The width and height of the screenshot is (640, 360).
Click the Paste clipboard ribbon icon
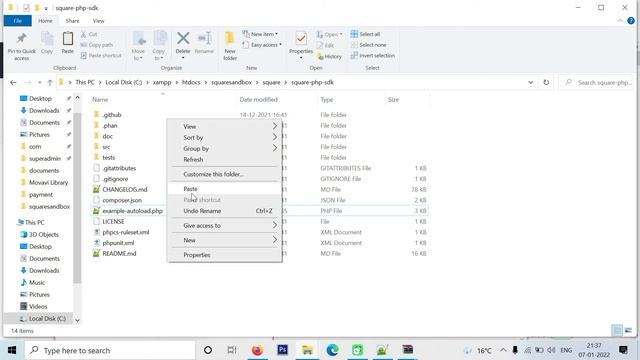[x=67, y=39]
